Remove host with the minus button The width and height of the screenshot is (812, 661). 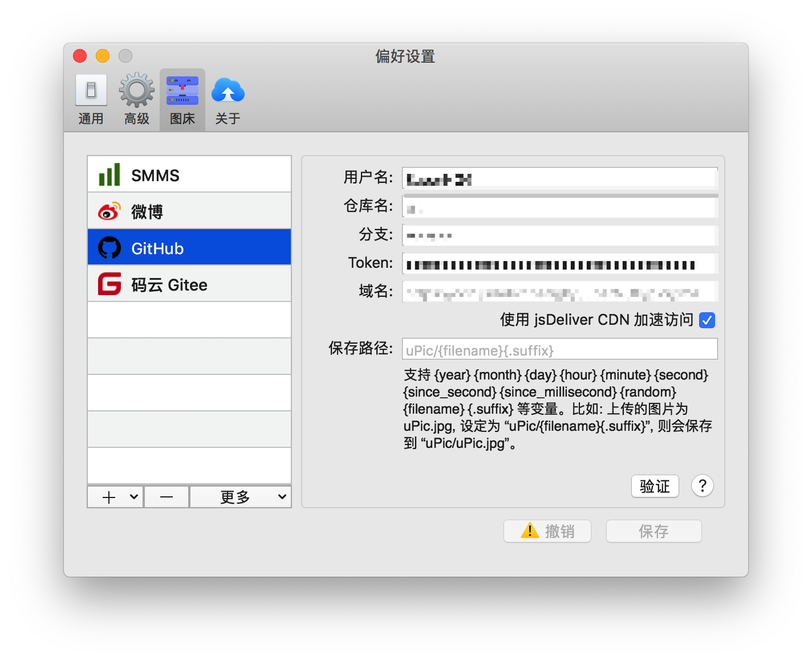(x=167, y=497)
